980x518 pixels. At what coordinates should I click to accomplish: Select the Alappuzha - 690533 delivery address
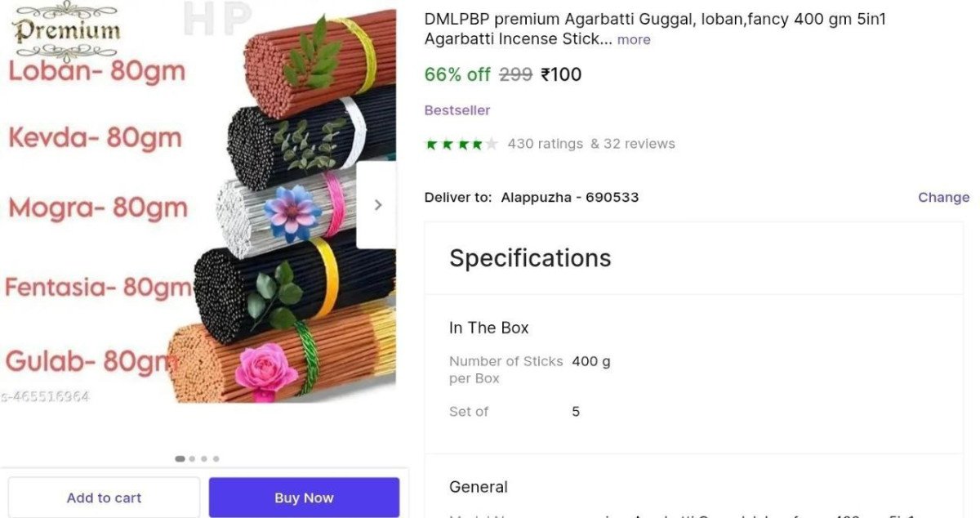569,197
